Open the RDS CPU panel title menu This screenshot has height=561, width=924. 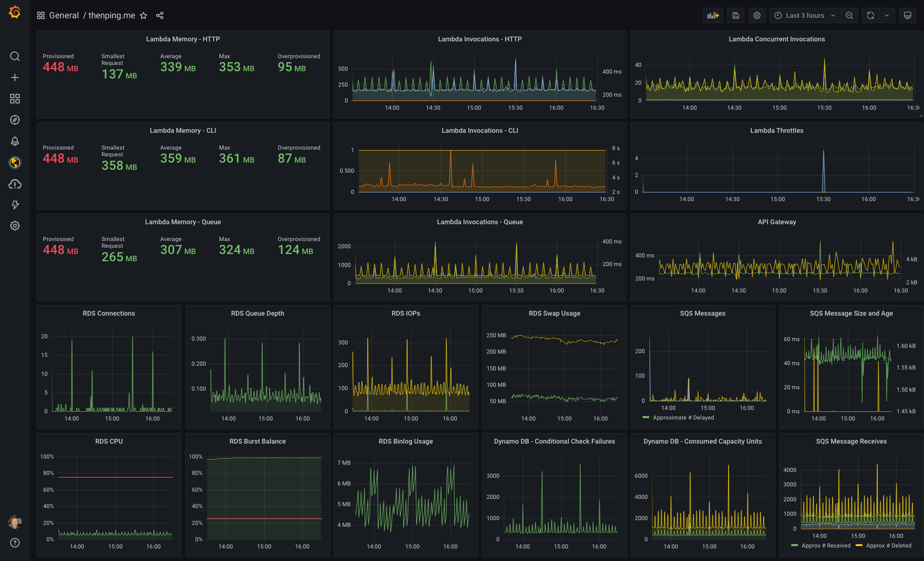[109, 441]
